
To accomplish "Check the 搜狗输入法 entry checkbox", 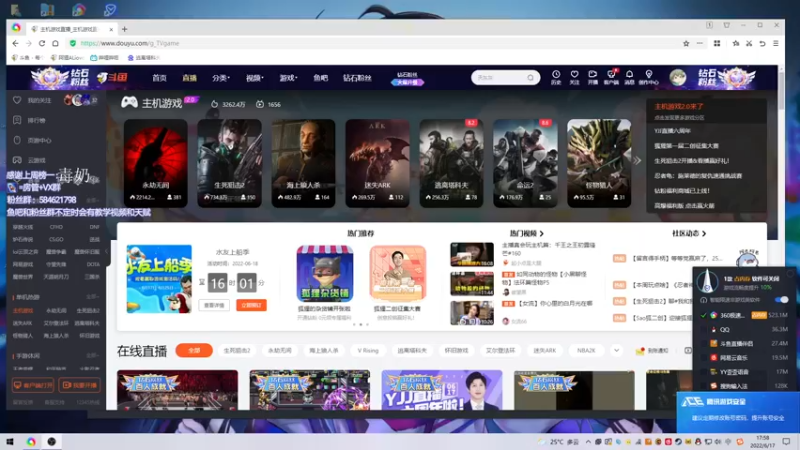I will (704, 386).
